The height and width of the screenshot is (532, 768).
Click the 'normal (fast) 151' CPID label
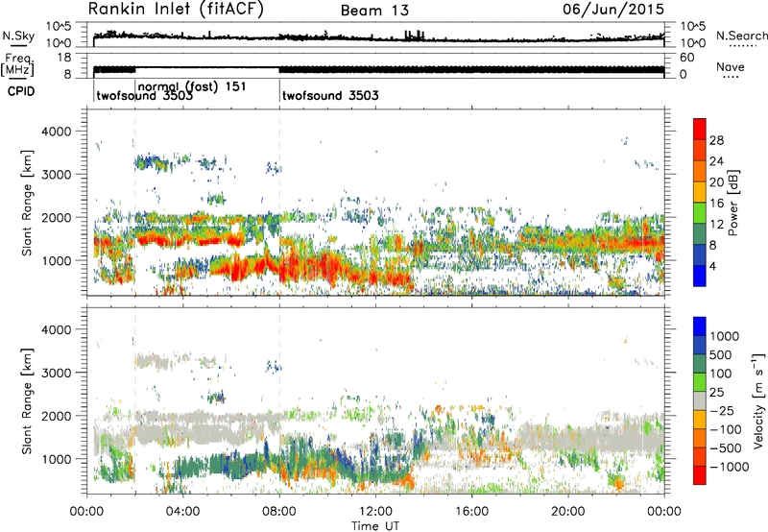[x=192, y=86]
